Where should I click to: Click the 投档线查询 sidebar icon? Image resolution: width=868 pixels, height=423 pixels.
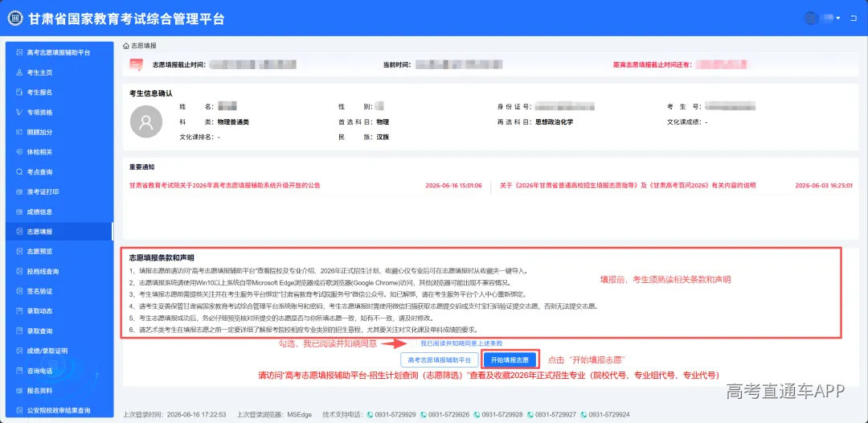pos(19,271)
